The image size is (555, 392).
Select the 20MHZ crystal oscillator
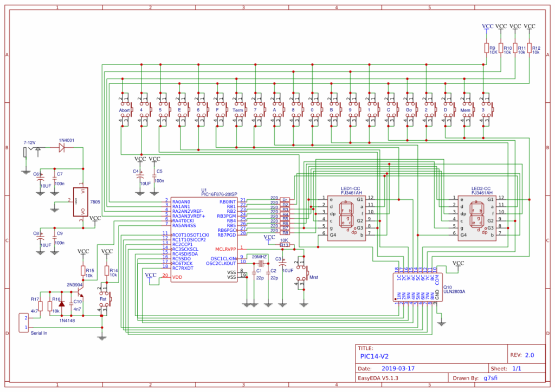[x=260, y=262]
